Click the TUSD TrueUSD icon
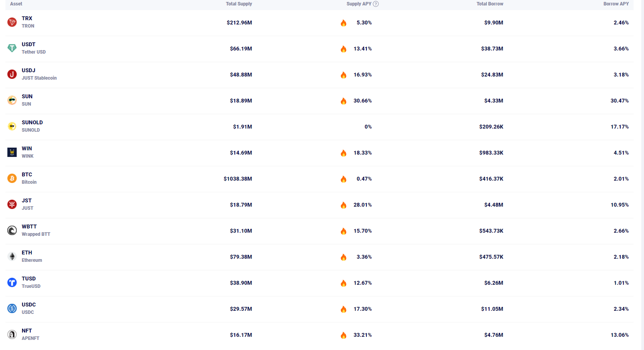This screenshot has height=350, width=644. (x=12, y=282)
